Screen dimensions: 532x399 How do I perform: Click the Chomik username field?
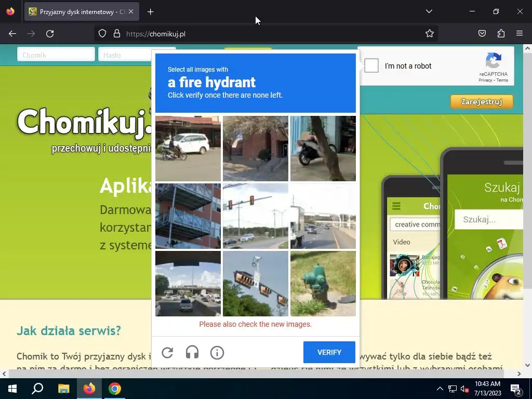[x=56, y=55]
